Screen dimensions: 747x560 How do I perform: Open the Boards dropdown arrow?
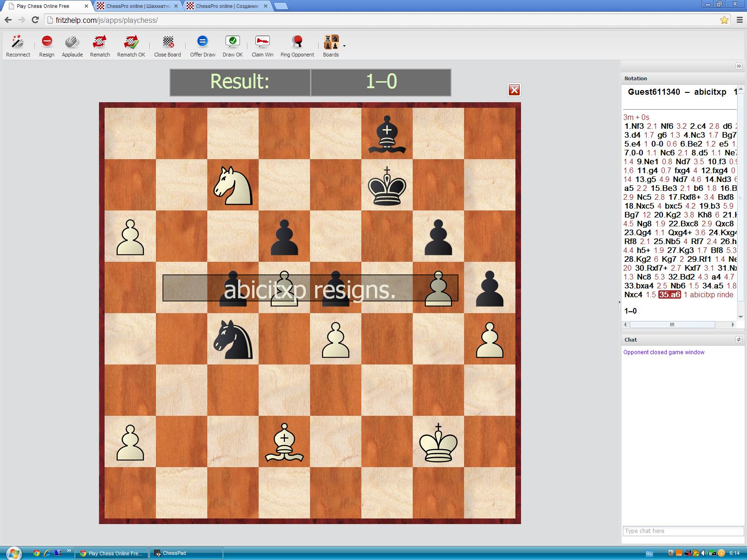[345, 46]
